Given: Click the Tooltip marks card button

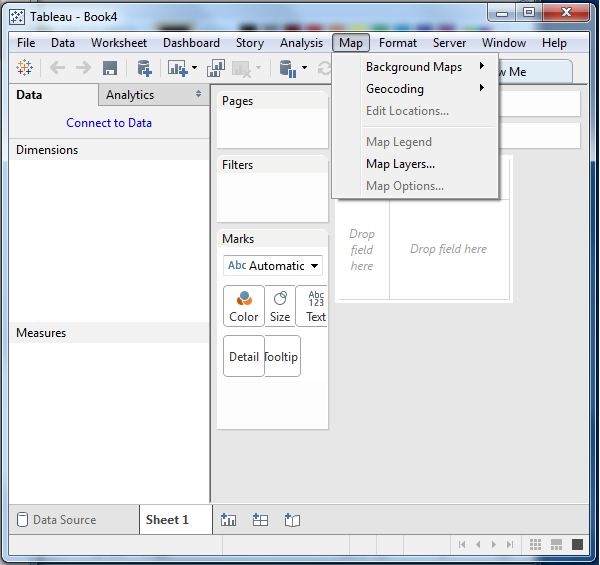Looking at the screenshot, I should [282, 356].
